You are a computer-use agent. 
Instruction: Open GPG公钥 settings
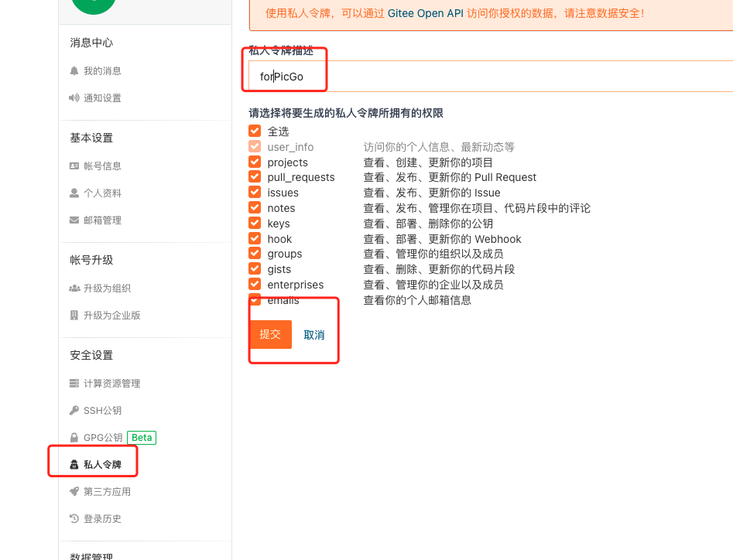coord(103,438)
